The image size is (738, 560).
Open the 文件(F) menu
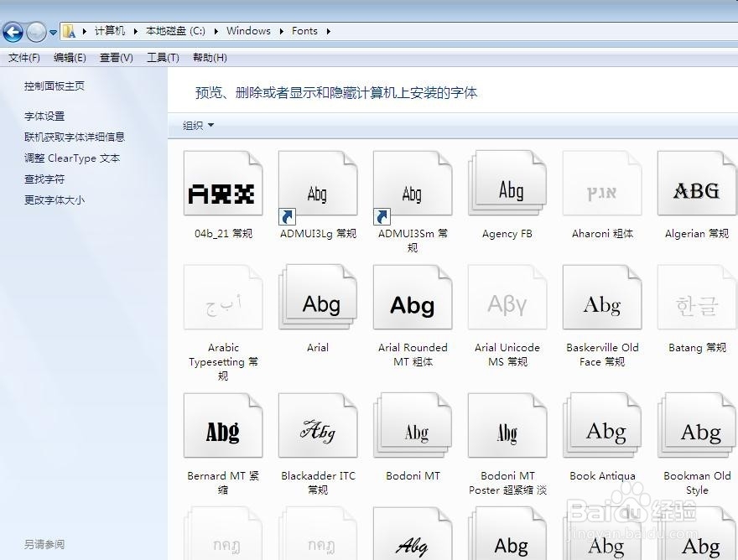click(x=24, y=57)
